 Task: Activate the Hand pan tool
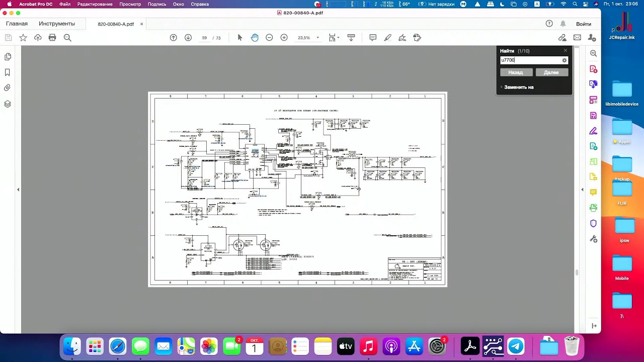[255, 38]
